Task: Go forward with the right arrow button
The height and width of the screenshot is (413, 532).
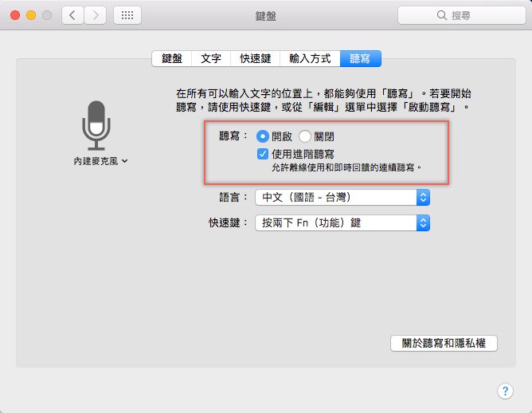Action: pyautogui.click(x=96, y=15)
